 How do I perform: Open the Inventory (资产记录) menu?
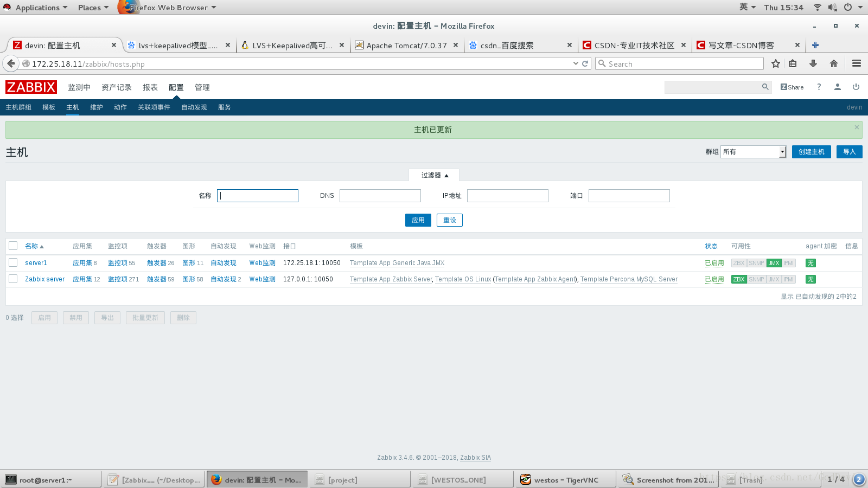pyautogui.click(x=117, y=87)
